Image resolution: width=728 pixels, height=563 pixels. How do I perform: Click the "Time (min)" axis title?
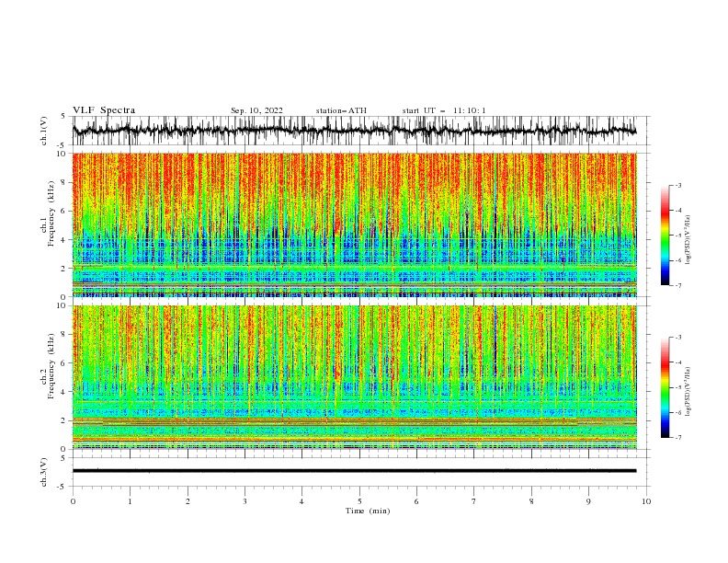click(x=368, y=511)
